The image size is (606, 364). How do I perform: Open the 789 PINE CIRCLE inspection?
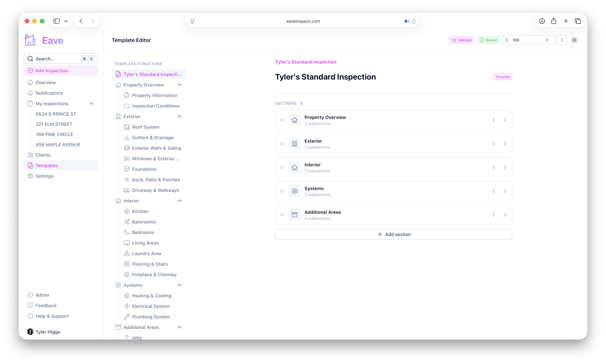(54, 134)
